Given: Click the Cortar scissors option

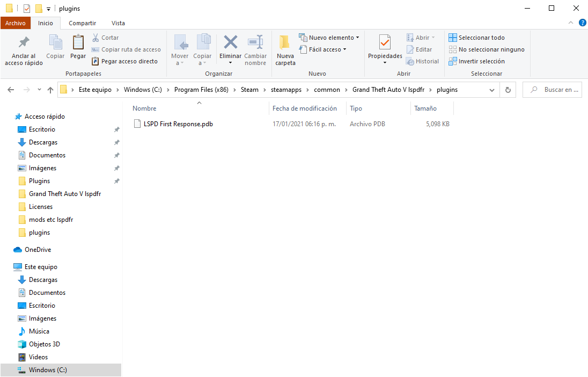Looking at the screenshot, I should point(105,38).
